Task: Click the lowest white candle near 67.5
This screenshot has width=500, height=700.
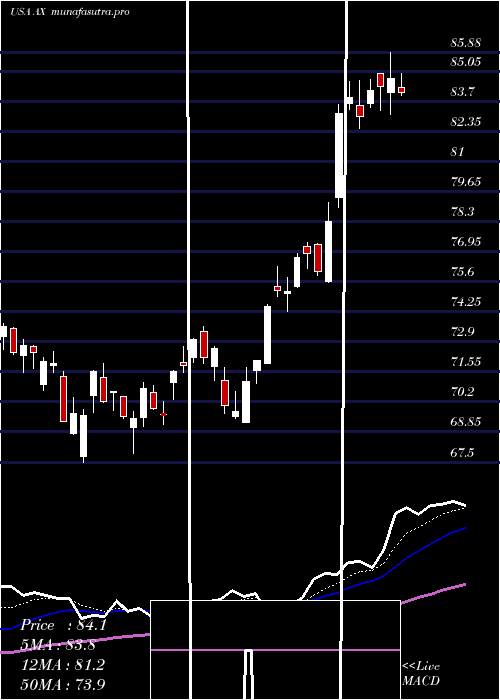Action: pyautogui.click(x=83, y=436)
